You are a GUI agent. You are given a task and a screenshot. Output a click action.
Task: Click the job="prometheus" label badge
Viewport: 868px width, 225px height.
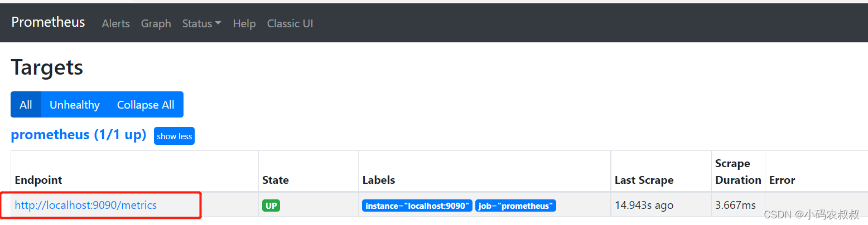(x=515, y=206)
